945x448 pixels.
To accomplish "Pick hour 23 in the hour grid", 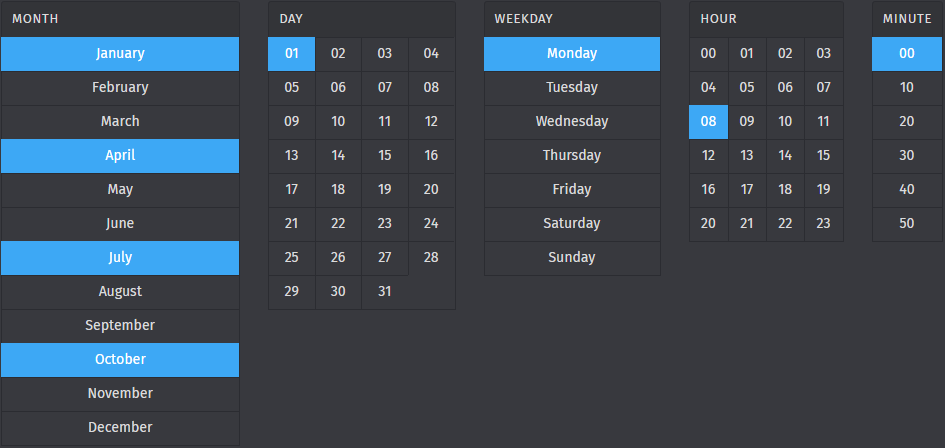I will [823, 224].
